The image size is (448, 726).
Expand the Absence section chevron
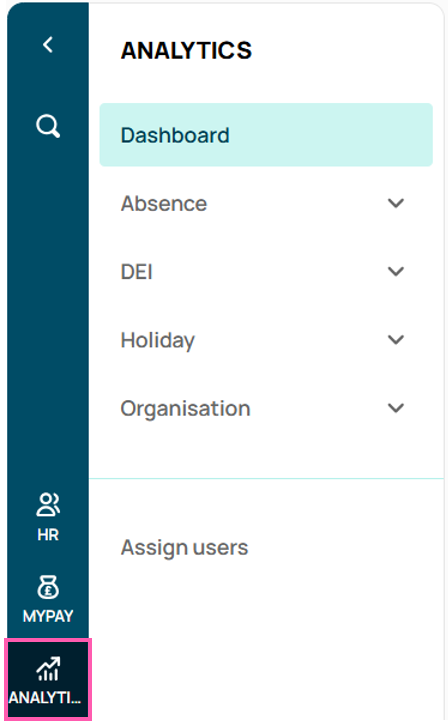coord(396,203)
